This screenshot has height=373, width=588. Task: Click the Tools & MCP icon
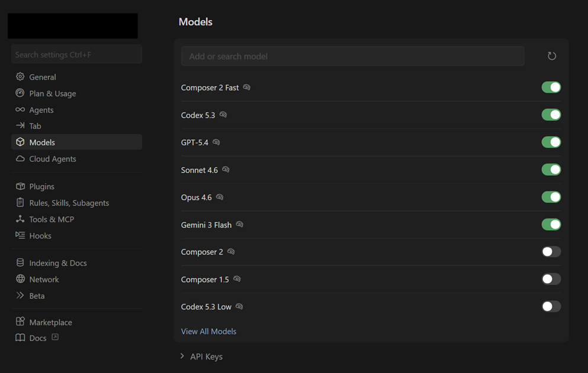point(20,219)
